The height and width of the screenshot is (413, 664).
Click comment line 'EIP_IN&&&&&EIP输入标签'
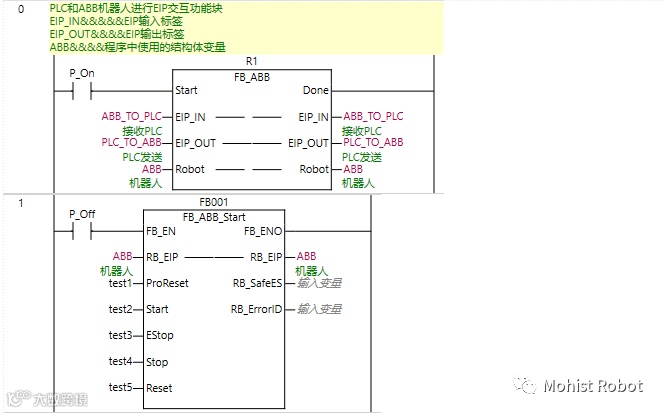[116, 21]
